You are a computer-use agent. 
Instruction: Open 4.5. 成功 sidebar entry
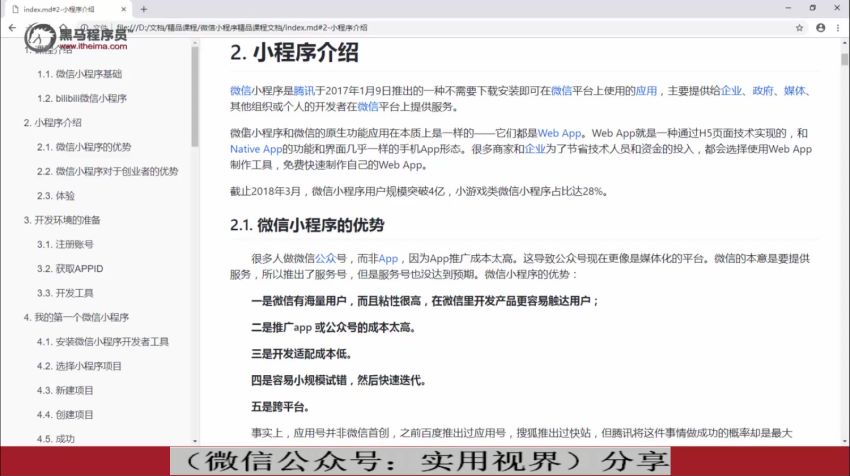(56, 439)
